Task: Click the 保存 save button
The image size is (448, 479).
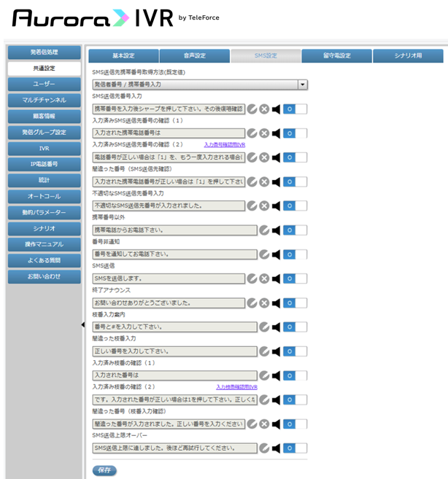Action: [104, 470]
